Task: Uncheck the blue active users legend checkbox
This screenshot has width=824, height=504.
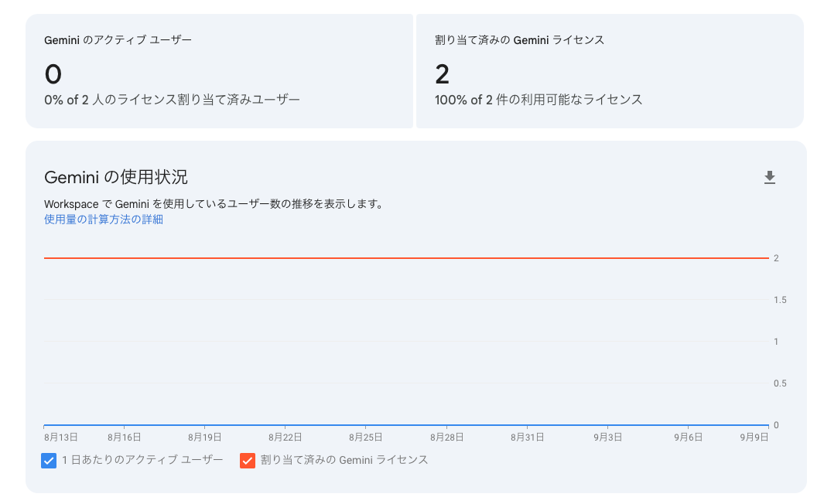Action: coord(48,461)
